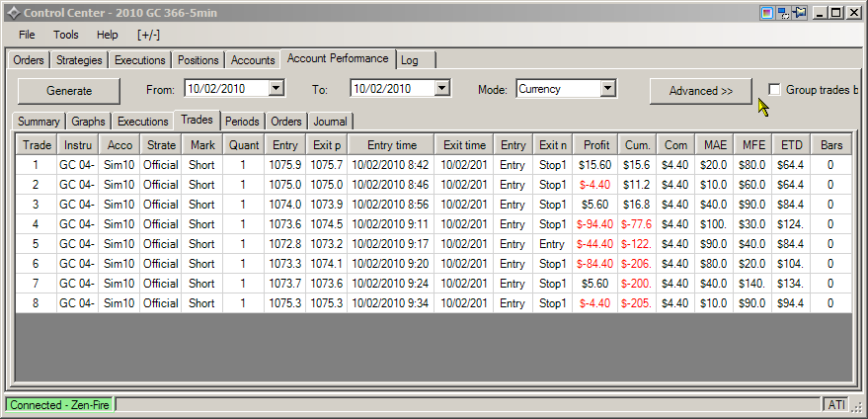Expand the To date dropdown
Screen dimensions: 868x419
pos(441,88)
